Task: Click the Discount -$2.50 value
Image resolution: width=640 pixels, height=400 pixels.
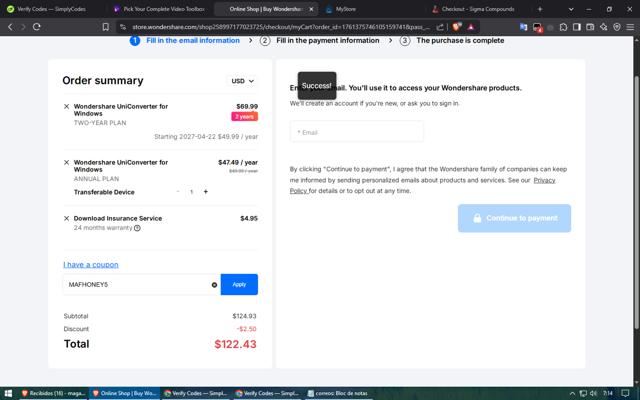Action: coord(247,329)
